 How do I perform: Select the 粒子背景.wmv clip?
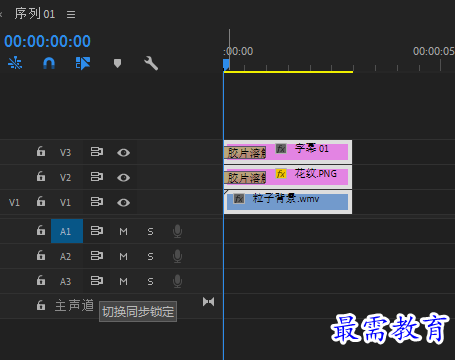tap(288, 202)
